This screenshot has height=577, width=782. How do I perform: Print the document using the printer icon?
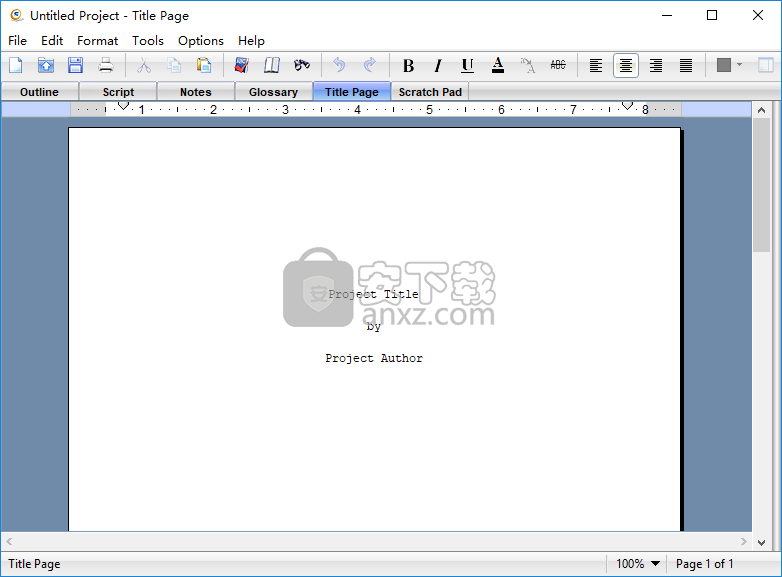(105, 65)
